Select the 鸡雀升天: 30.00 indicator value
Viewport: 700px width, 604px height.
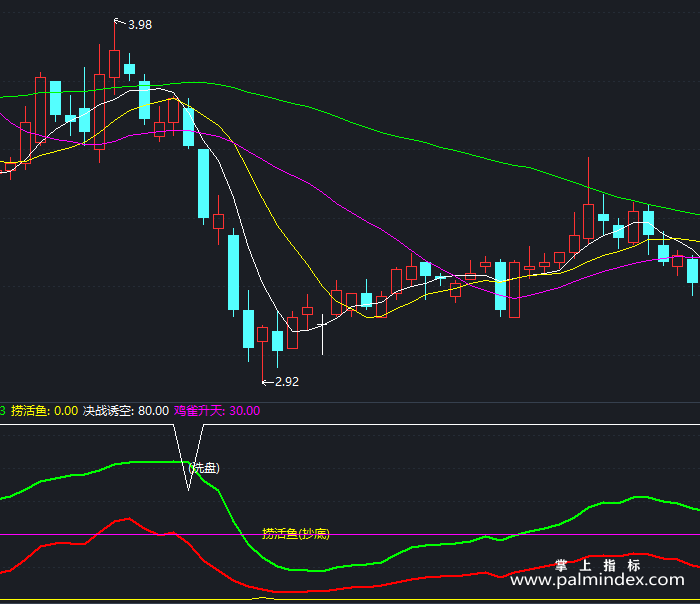pyautogui.click(x=217, y=411)
